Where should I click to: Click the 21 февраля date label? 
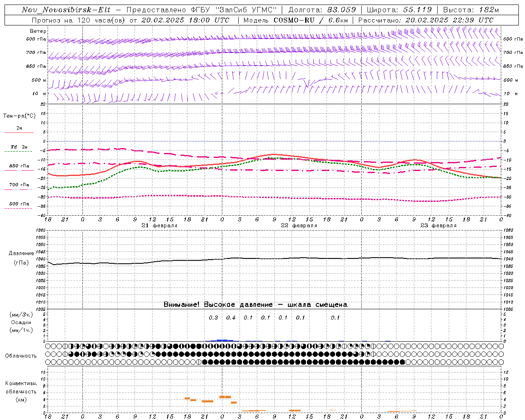click(159, 226)
